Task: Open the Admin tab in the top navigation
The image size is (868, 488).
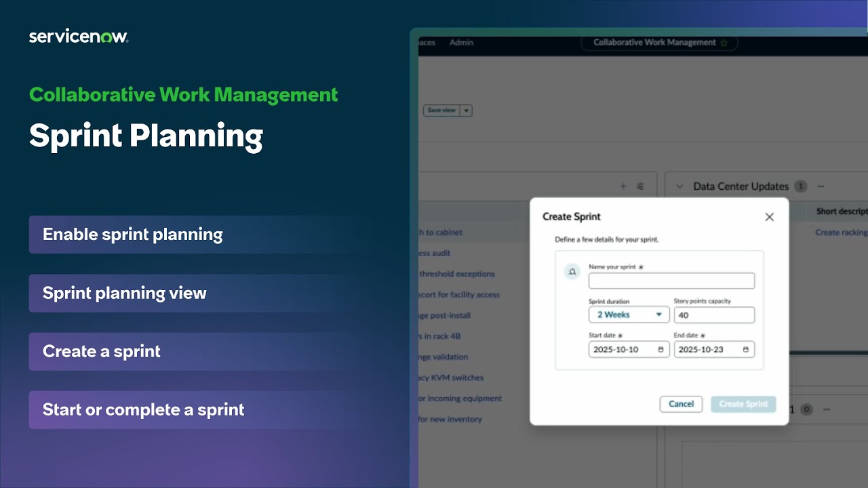Action: coord(461,42)
